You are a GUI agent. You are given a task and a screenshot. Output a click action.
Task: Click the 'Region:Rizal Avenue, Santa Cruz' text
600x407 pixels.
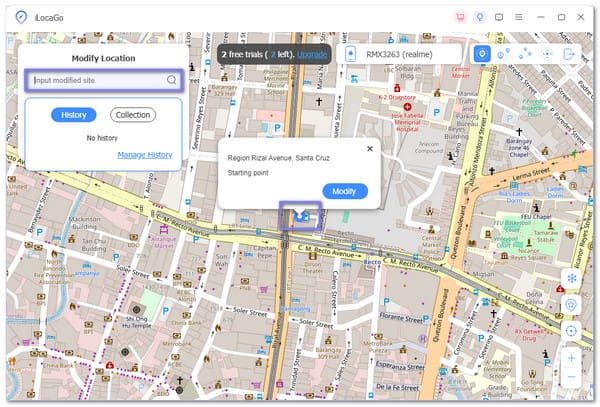[278, 158]
